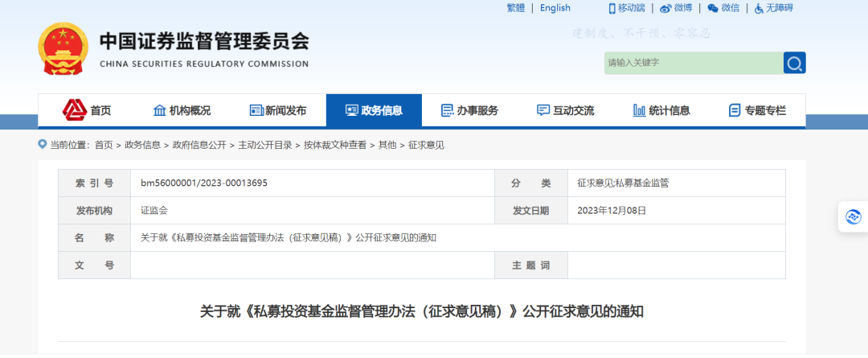This screenshot has width=868, height=358.
Task: Click the 首页 home tab
Action: coord(88,110)
